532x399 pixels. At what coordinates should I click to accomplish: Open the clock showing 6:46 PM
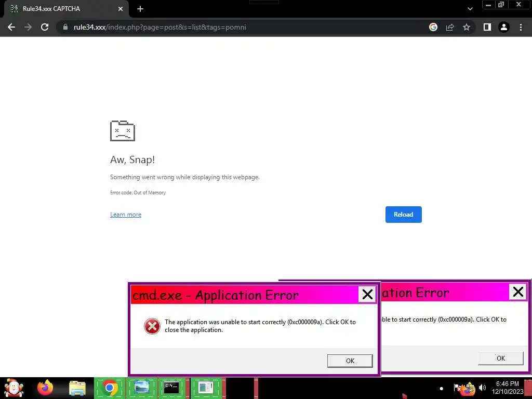[508, 388]
